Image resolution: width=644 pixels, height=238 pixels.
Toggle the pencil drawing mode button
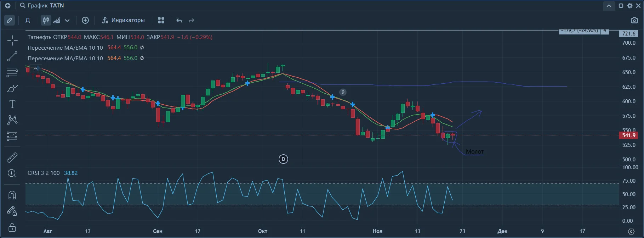pos(10,20)
